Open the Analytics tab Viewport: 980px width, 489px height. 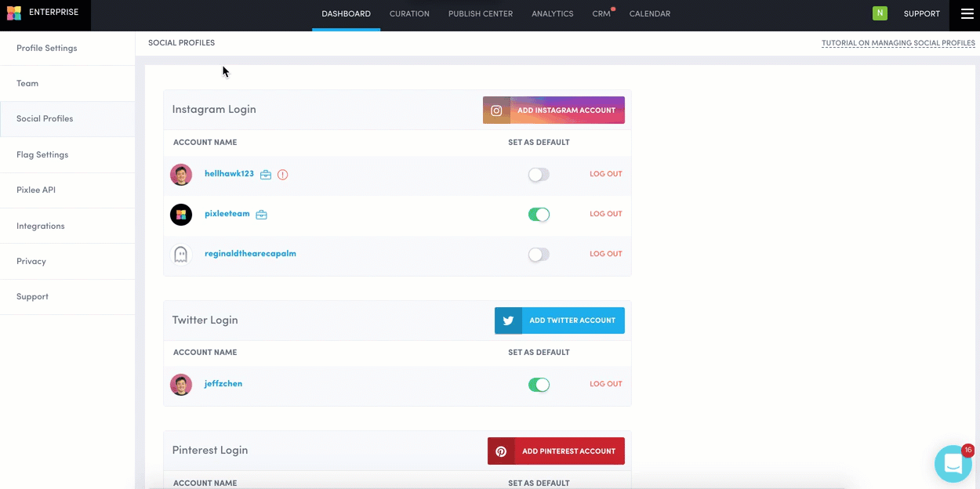tap(552, 14)
